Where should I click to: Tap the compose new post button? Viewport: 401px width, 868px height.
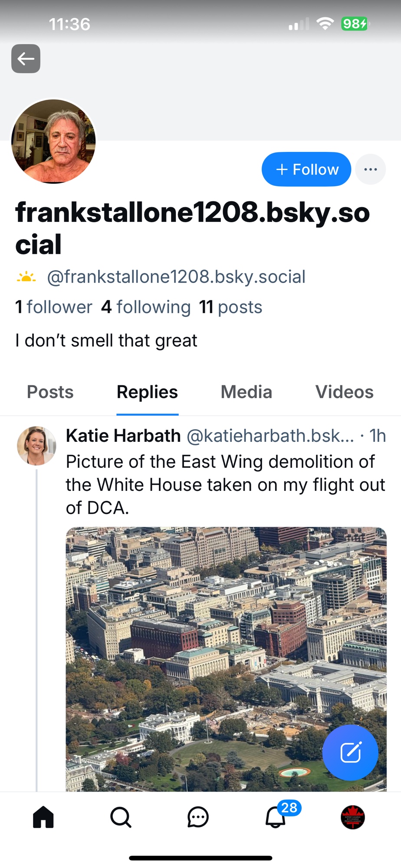[x=350, y=753]
